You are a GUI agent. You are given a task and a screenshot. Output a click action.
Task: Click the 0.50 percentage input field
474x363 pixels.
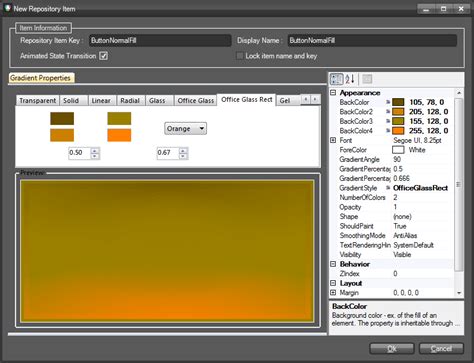(80, 153)
